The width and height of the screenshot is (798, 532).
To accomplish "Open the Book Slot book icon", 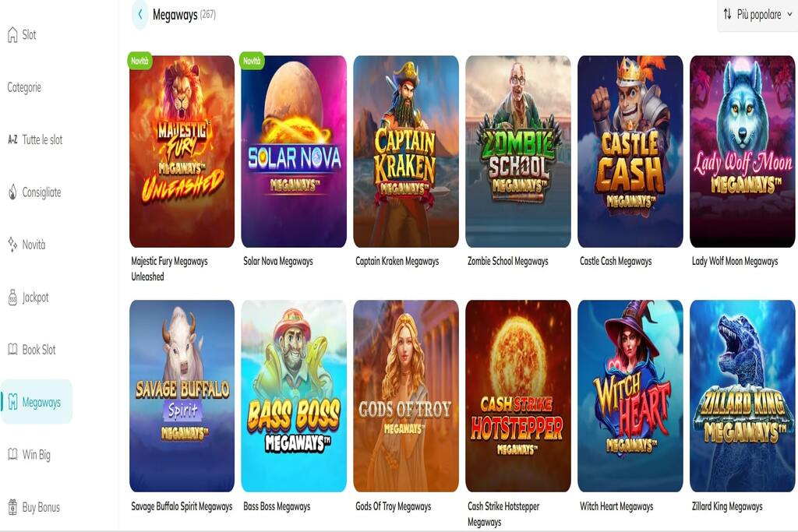I will pyautogui.click(x=12, y=350).
